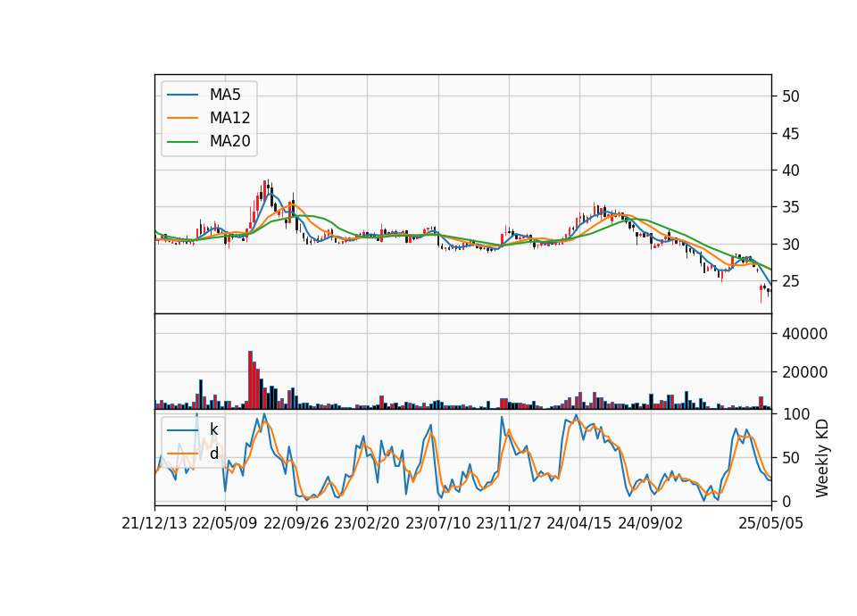Click the KD axis value 0
This screenshot has height=616, width=857.
(x=786, y=501)
